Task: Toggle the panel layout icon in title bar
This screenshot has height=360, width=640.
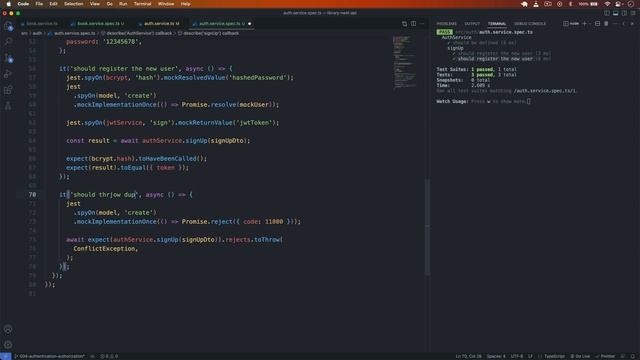Action: 616,13
